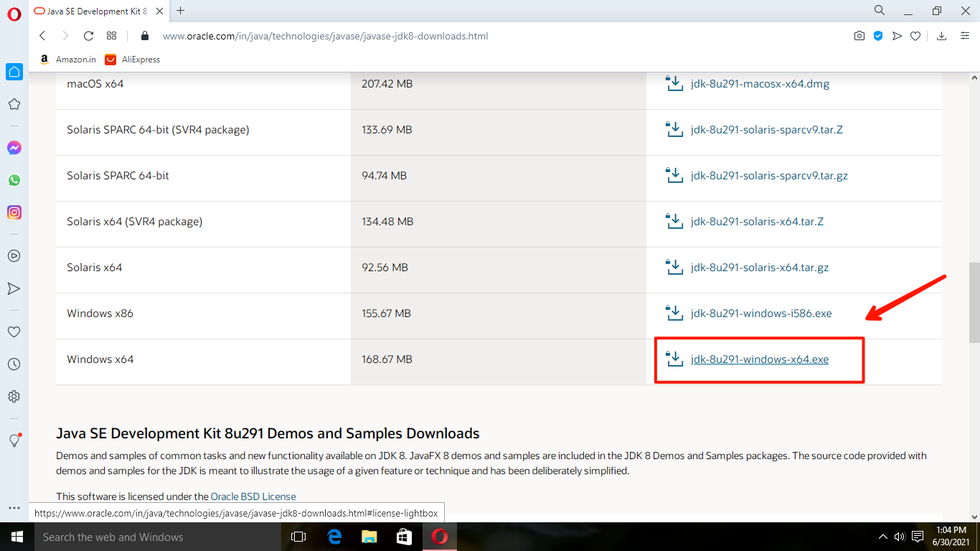Click the Opera icon in the taskbar
The image size is (980, 551).
point(440,537)
